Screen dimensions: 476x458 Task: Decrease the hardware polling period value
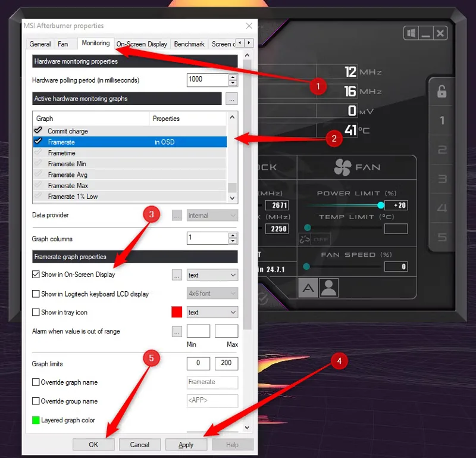point(233,83)
